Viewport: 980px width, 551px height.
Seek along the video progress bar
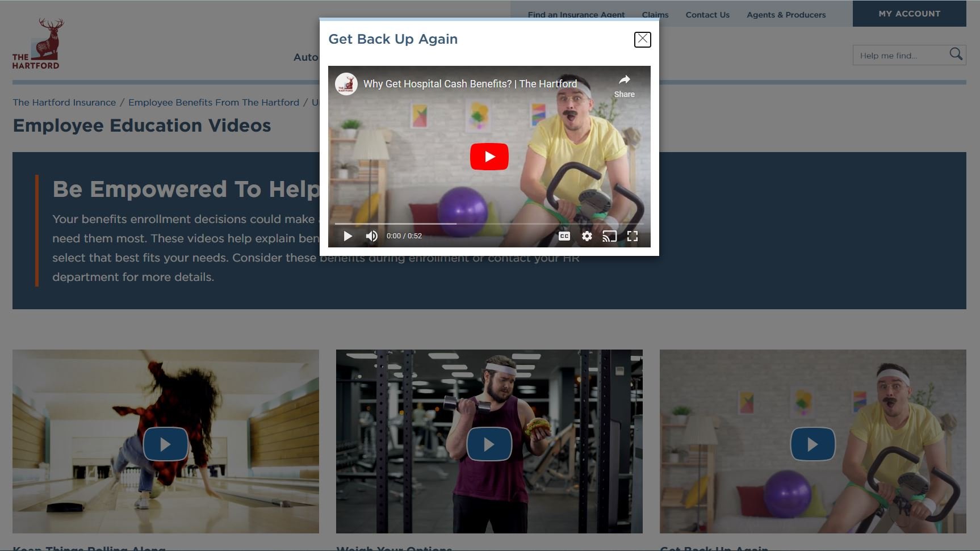489,224
